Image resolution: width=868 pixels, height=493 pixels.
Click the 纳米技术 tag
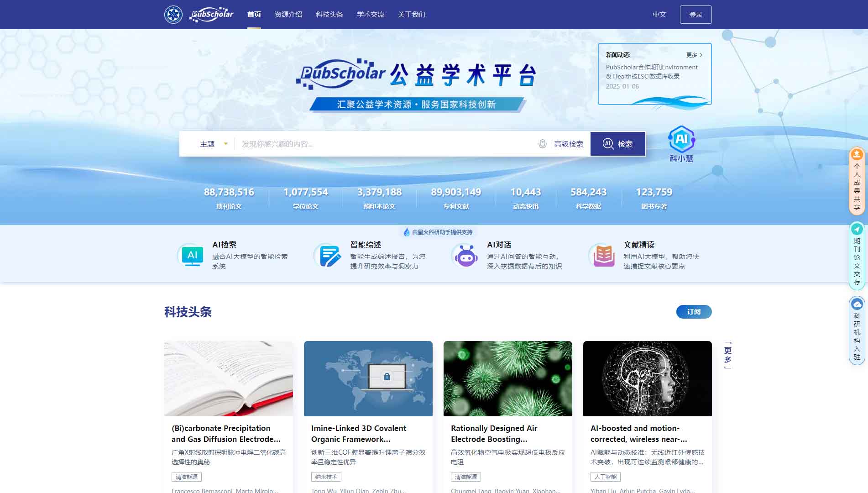(x=326, y=477)
